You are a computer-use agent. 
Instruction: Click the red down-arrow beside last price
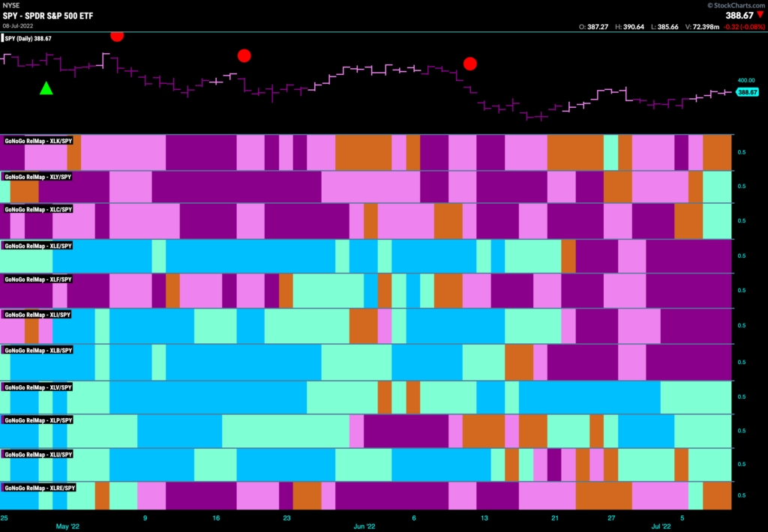(760, 15)
